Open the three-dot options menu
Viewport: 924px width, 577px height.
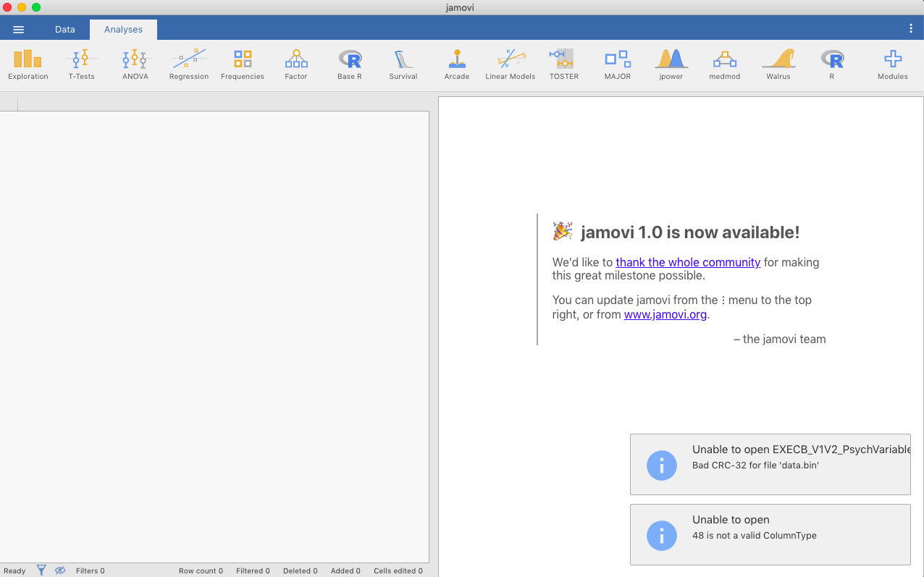(x=911, y=29)
